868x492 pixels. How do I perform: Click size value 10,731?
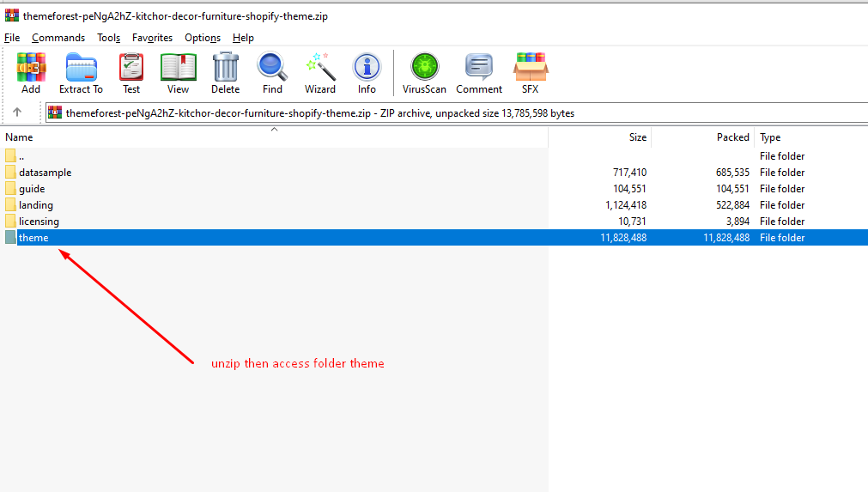tap(632, 222)
